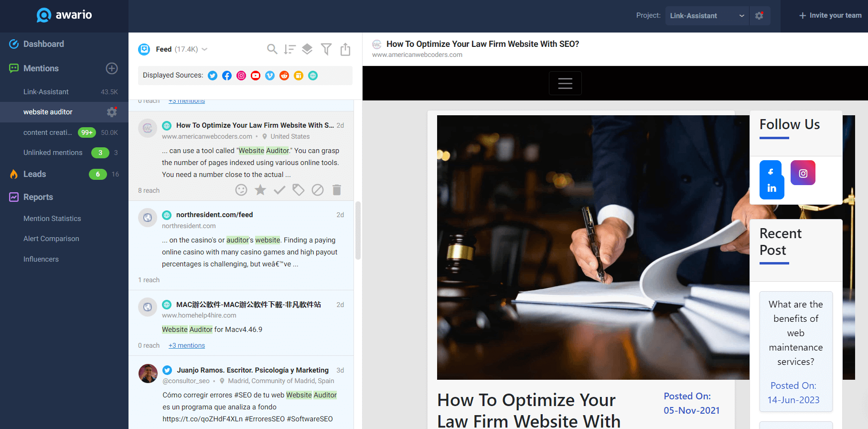
Task: Toggle Instagram source in Displayed Sources
Action: click(x=241, y=76)
